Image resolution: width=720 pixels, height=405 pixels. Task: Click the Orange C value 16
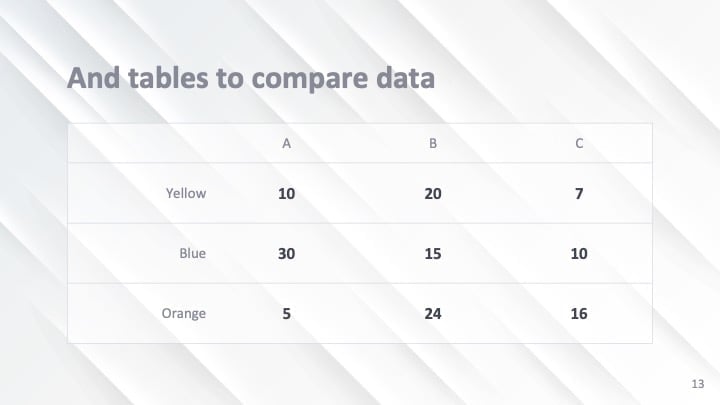(579, 314)
